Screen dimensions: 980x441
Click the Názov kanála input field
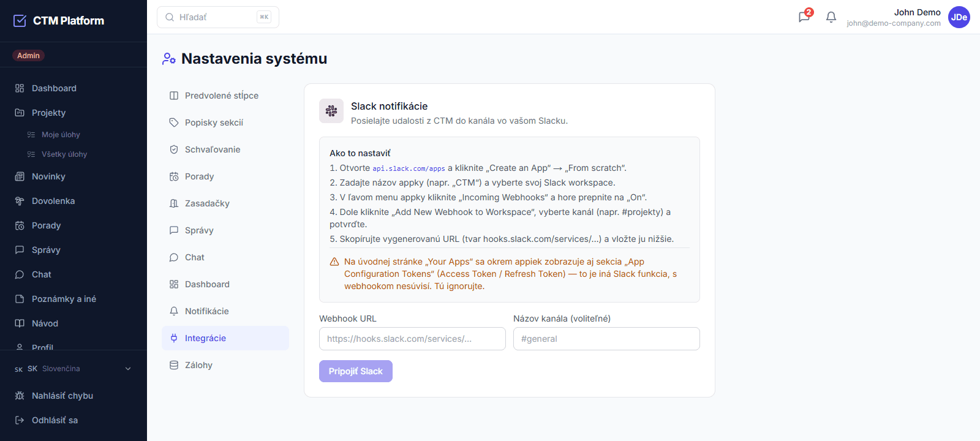coord(606,339)
